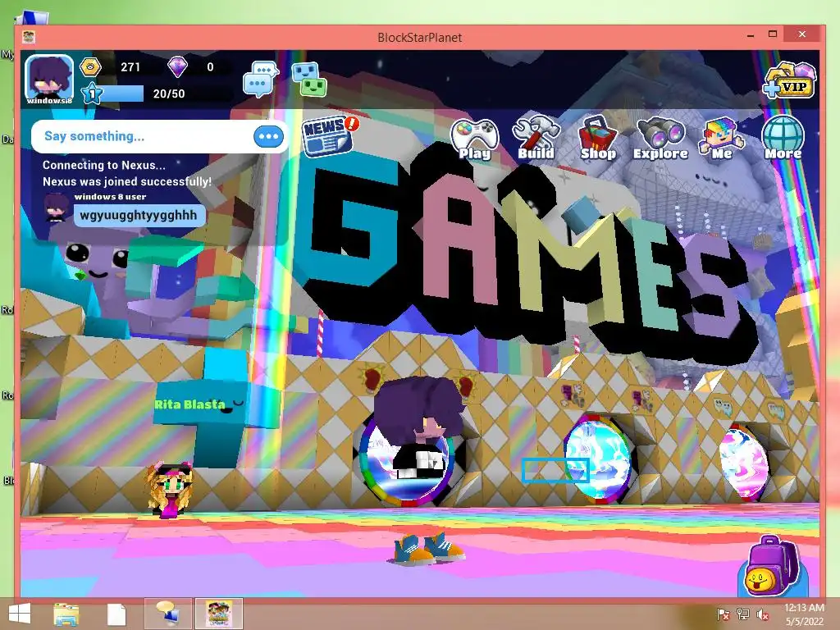Open the chat app taskbar icon
Image resolution: width=840 pixels, height=630 pixels.
click(167, 614)
